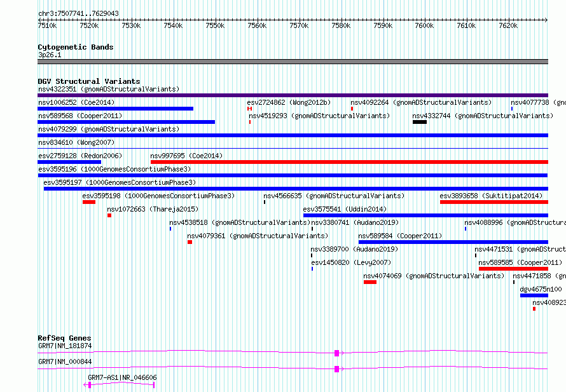
Task: Open nsv4088996 gnomAD variant label
Action: click(x=515, y=222)
